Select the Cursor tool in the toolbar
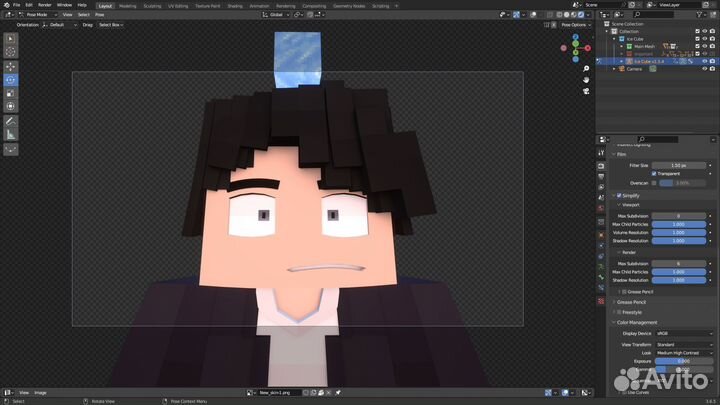 11,52
